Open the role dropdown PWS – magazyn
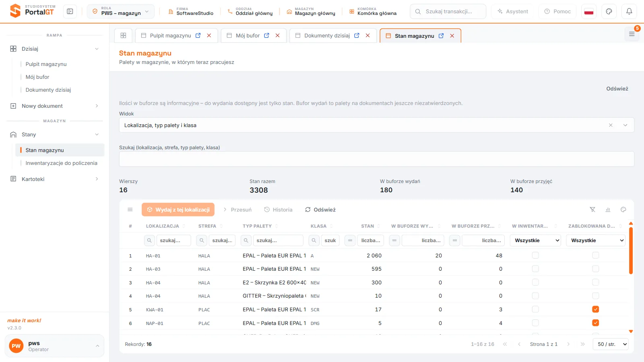Viewport: 644px width, 362px height. click(x=121, y=12)
